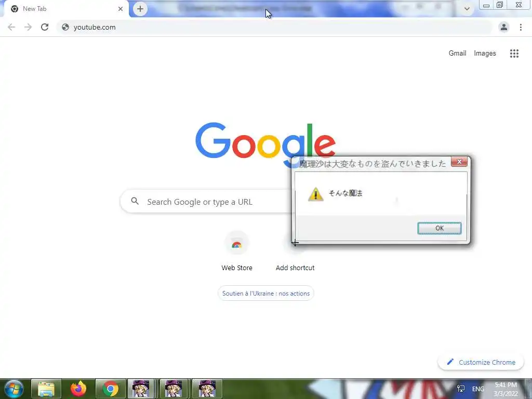Click the network tray icon
The image size is (532, 399).
click(461, 389)
